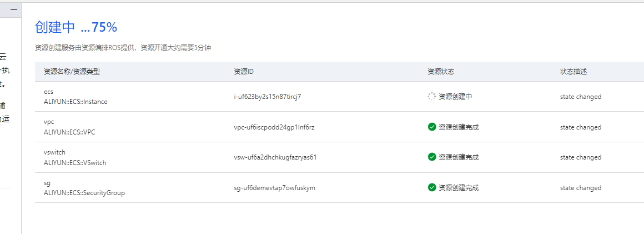Click the green check icon in sg row
The image size is (644, 234).
432,188
